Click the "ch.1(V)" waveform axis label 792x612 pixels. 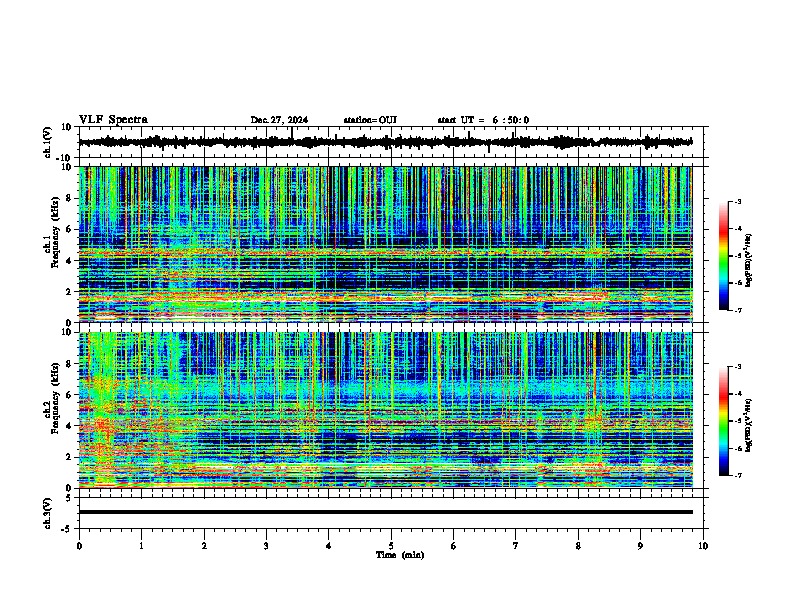coord(48,142)
